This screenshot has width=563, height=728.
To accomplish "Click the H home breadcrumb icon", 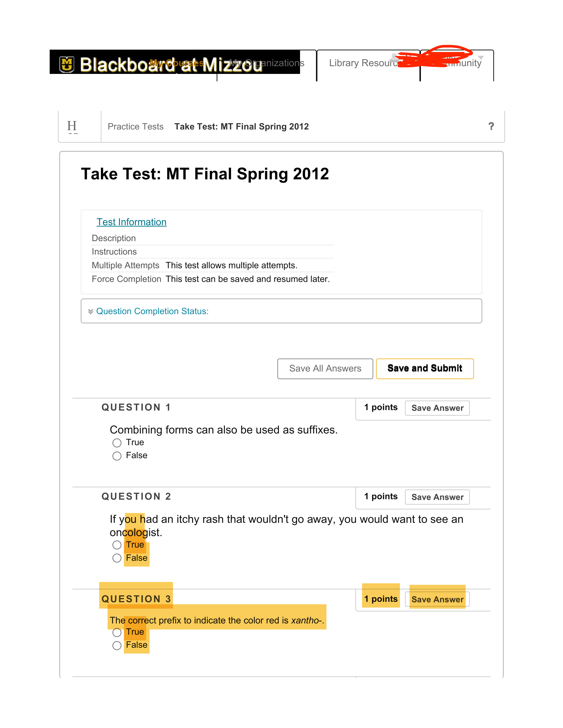I will coord(72,126).
